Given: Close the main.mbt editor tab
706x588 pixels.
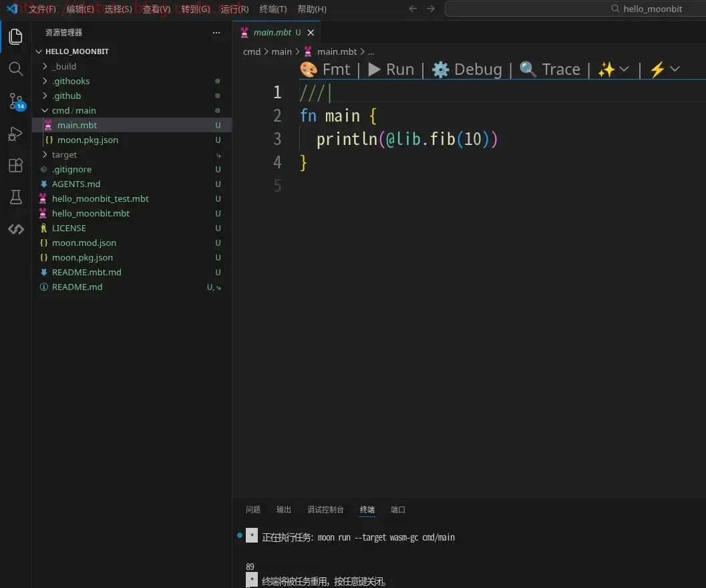Looking at the screenshot, I should coord(311,33).
